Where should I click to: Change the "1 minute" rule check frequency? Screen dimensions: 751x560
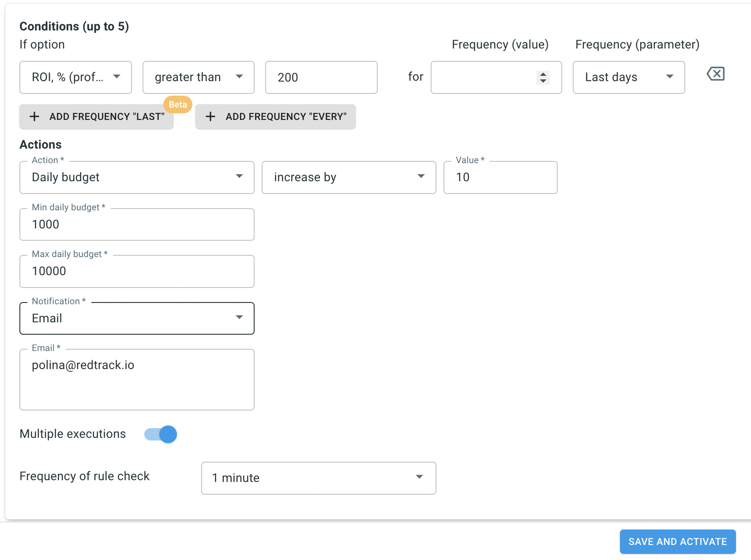[x=318, y=478]
